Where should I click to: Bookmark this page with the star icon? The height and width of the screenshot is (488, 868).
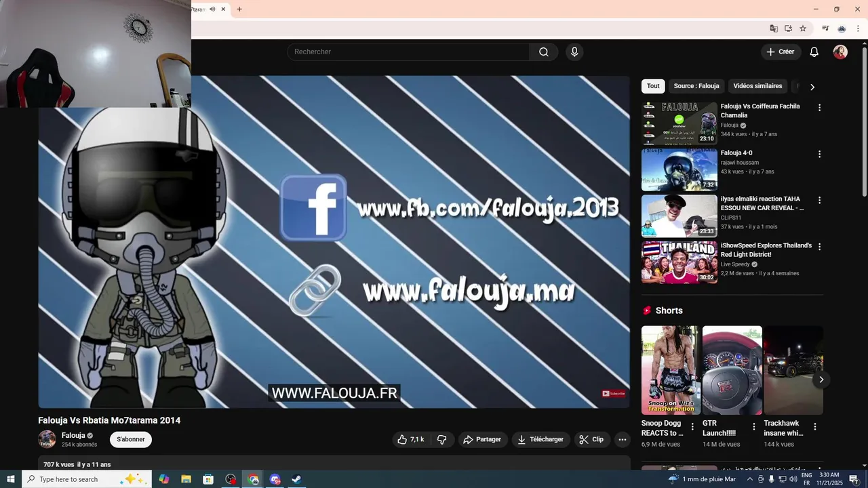[803, 28]
